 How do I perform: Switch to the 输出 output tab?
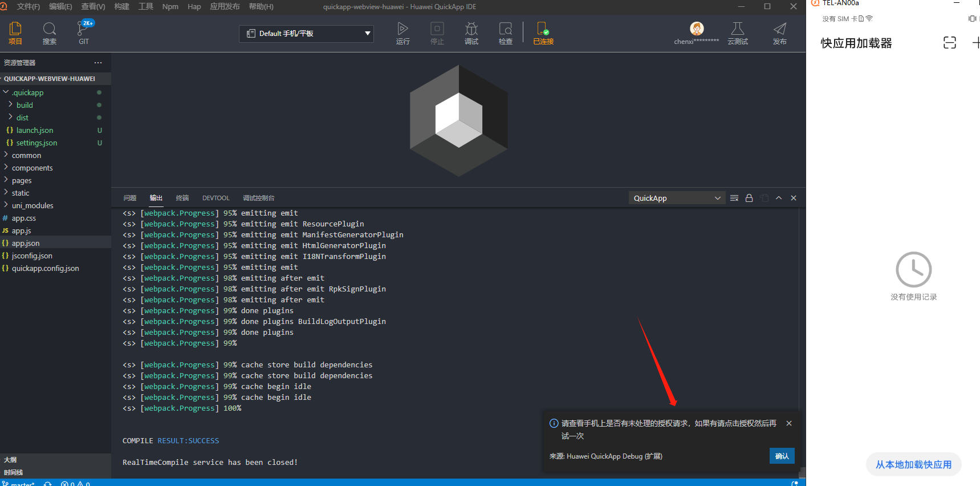(x=156, y=198)
